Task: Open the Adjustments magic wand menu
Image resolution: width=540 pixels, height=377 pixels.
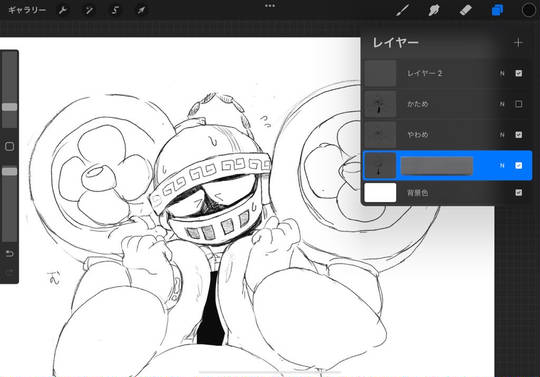Action: pyautogui.click(x=89, y=10)
